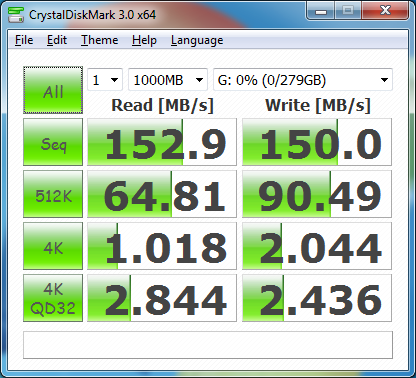Run all benchmarks with the All button
Image resolution: width=416 pixels, height=378 pixels.
[x=53, y=90]
